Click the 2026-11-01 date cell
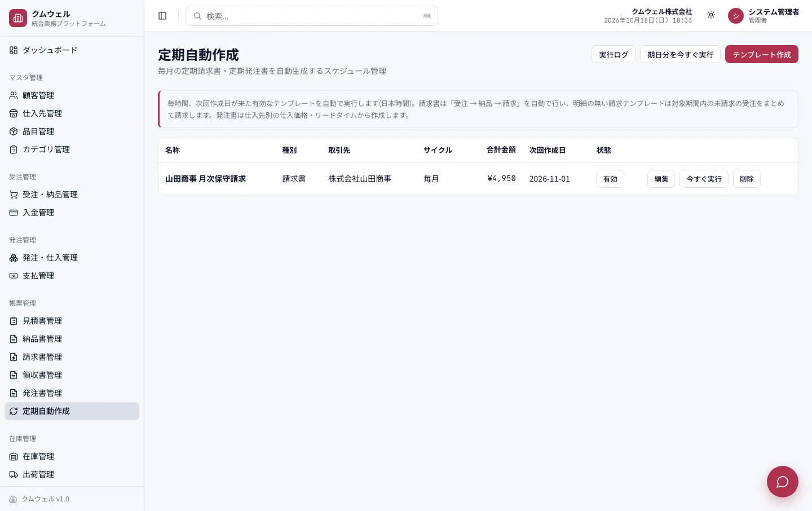 point(549,179)
